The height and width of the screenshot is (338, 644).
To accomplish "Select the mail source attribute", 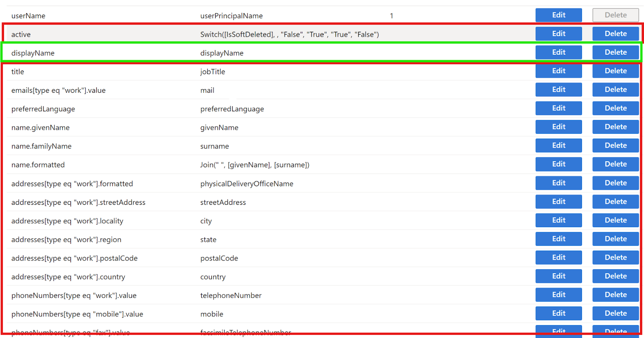I will [x=207, y=90].
